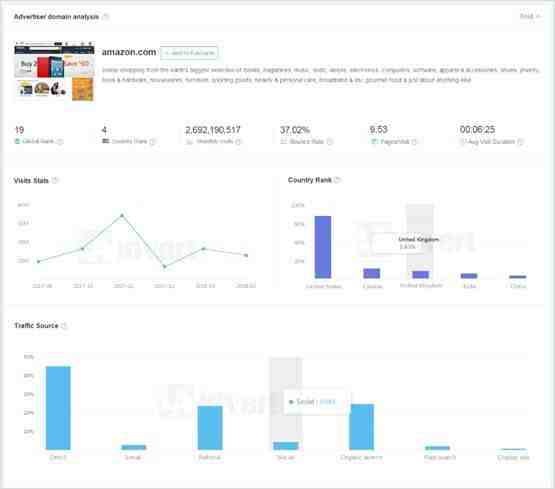The width and height of the screenshot is (555, 489).
Task: Click the Social tooltip in Traffic Source chart
Action: (x=316, y=402)
